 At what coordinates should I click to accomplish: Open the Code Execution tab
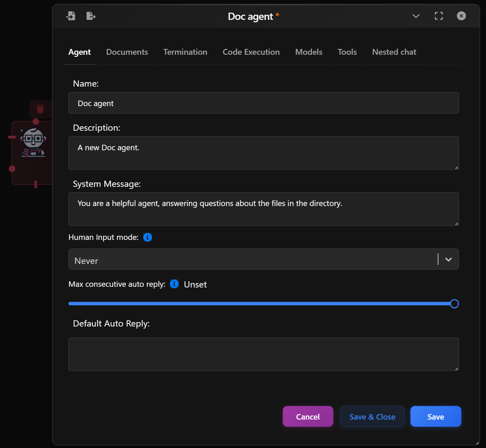(x=251, y=52)
